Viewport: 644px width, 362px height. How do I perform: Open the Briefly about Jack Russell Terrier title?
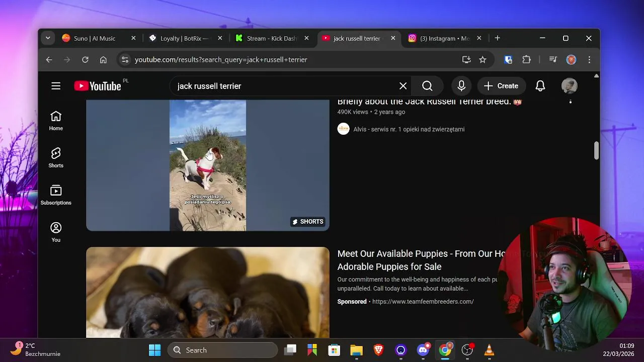point(429,102)
